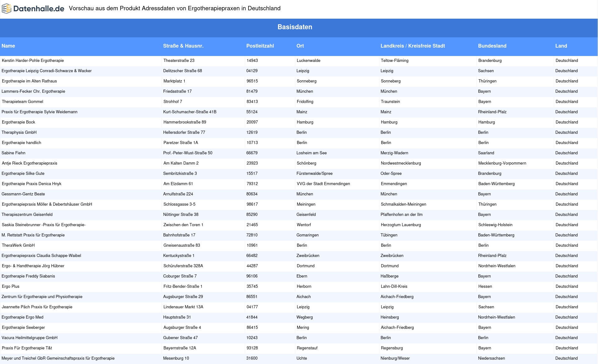Click the Name column header
This screenshot has height=364, width=598.
(8, 46)
